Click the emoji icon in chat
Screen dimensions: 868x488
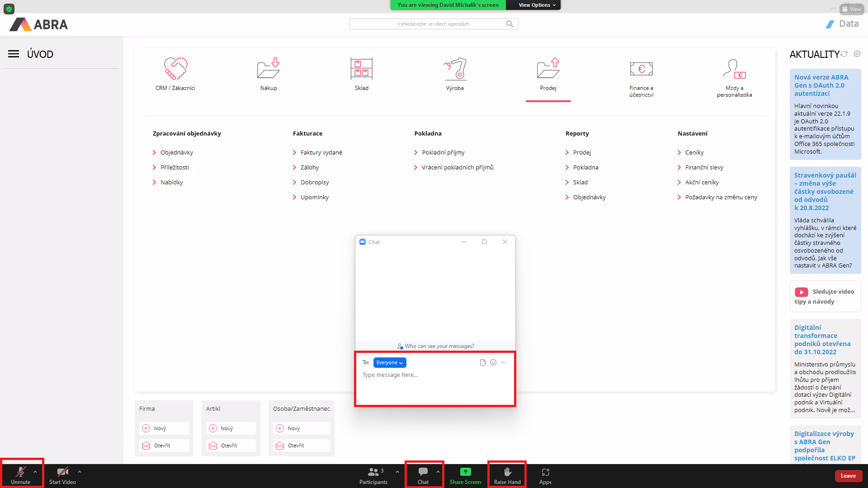click(493, 362)
